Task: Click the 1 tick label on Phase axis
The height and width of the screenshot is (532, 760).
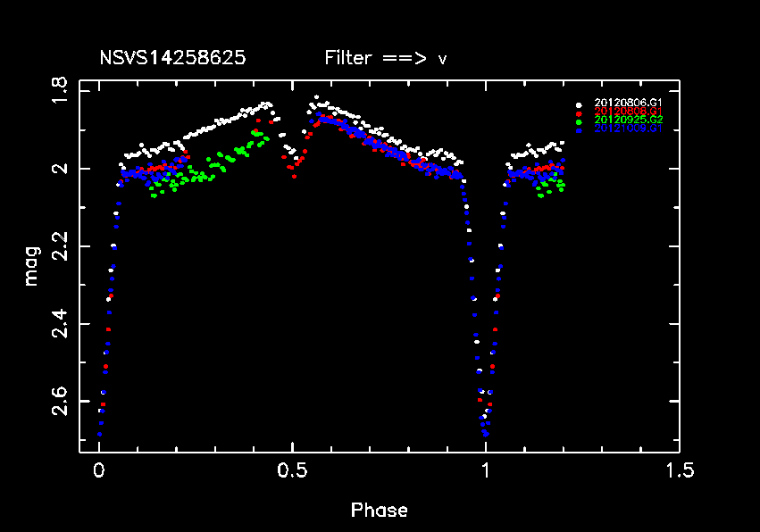Action: 486,470
